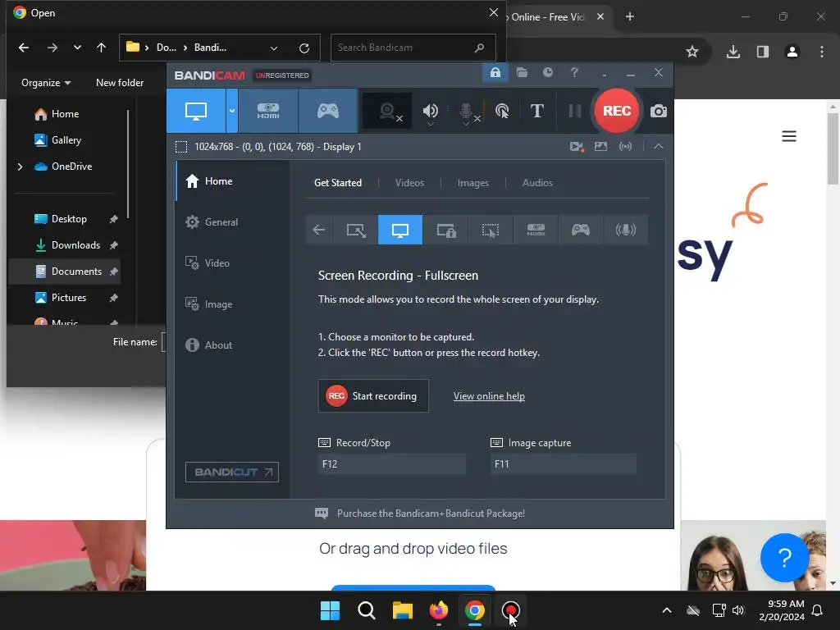The width and height of the screenshot is (840, 630).
Task: Click the Bandicam help question icon
Action: tap(573, 72)
